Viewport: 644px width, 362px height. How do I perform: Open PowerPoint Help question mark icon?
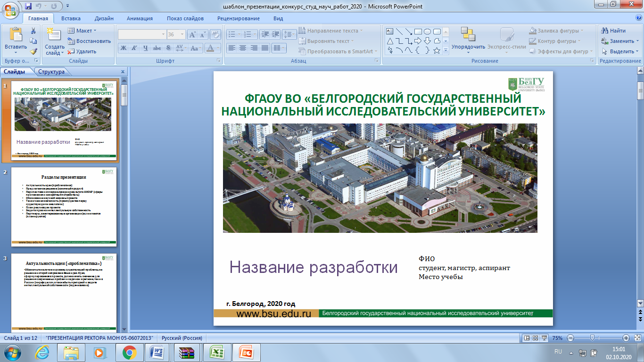(639, 18)
